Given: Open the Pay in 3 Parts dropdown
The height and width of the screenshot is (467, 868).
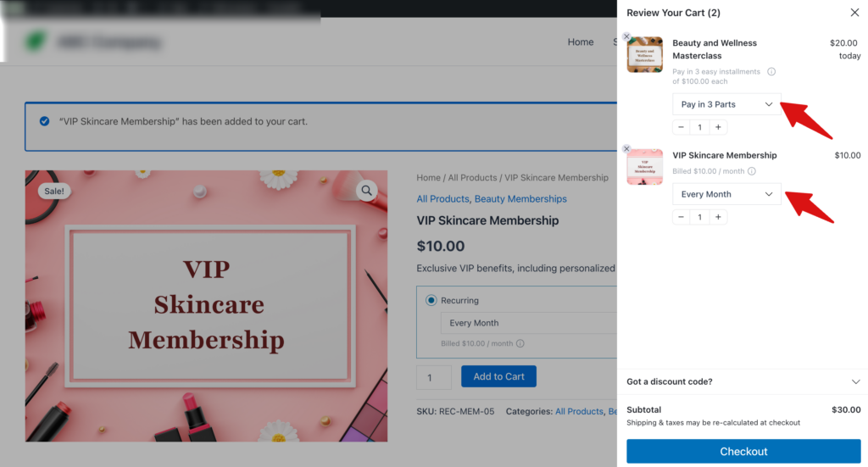Looking at the screenshot, I should [726, 104].
